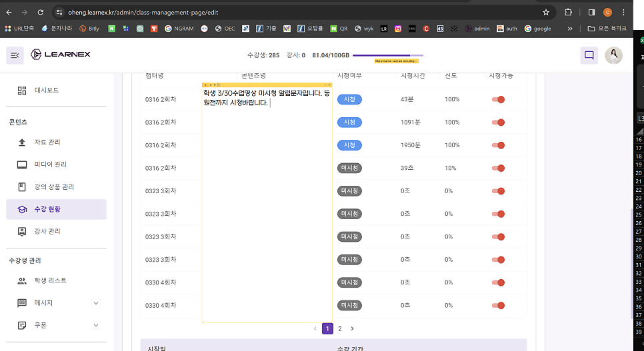Click the 81.04/100GB storage text

click(x=331, y=55)
